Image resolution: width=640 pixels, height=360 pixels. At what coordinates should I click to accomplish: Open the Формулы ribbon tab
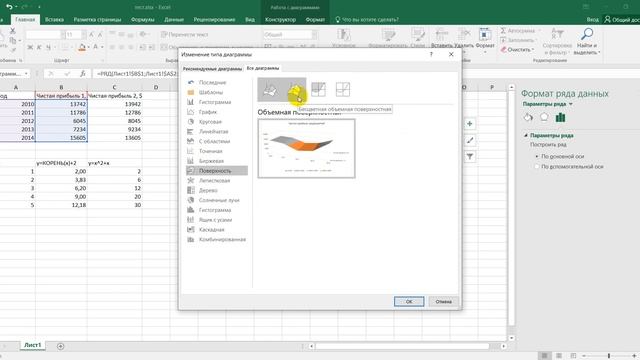[142, 19]
